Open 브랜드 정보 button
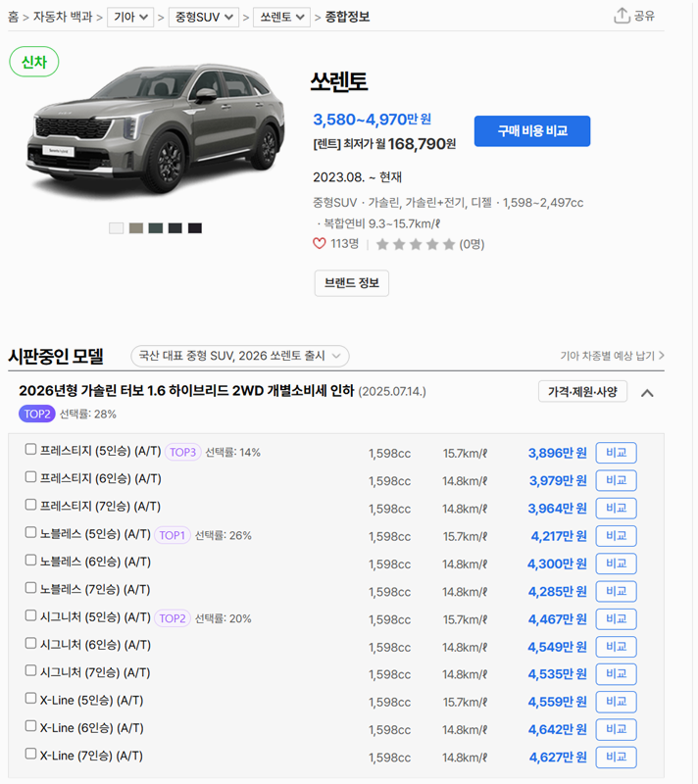698x784 pixels. point(352,283)
